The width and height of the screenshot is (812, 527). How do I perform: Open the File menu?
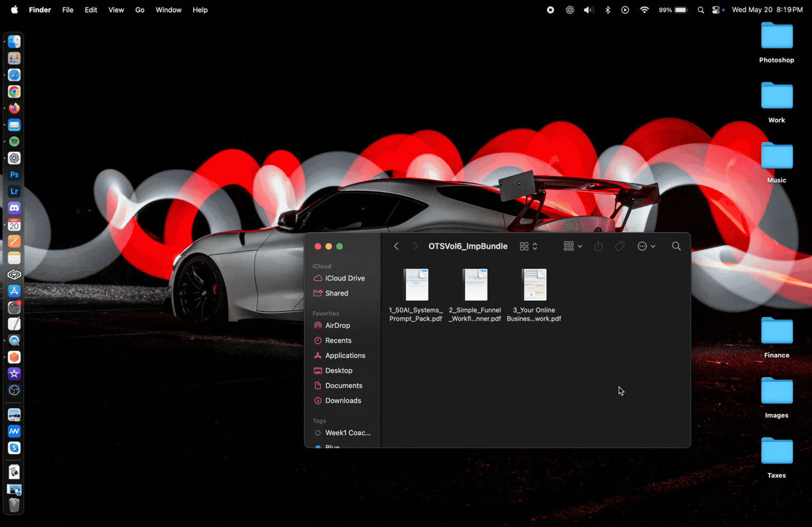click(68, 10)
